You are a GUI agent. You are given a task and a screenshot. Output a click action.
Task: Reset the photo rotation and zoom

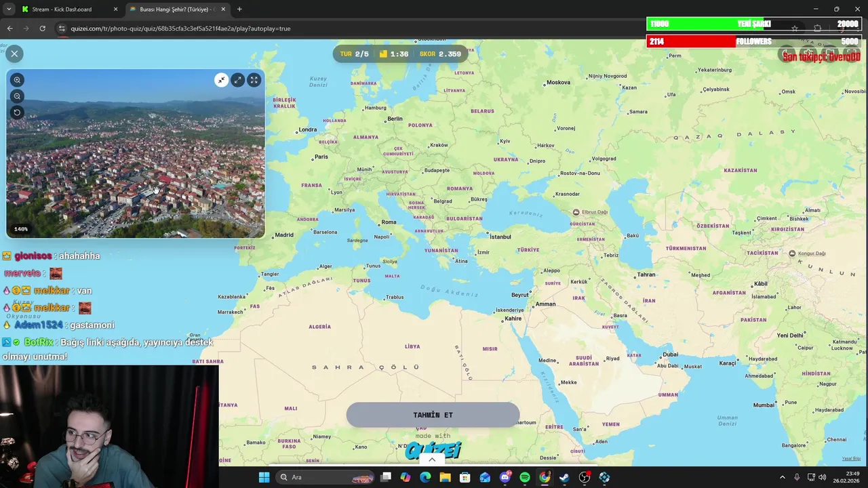pos(18,113)
